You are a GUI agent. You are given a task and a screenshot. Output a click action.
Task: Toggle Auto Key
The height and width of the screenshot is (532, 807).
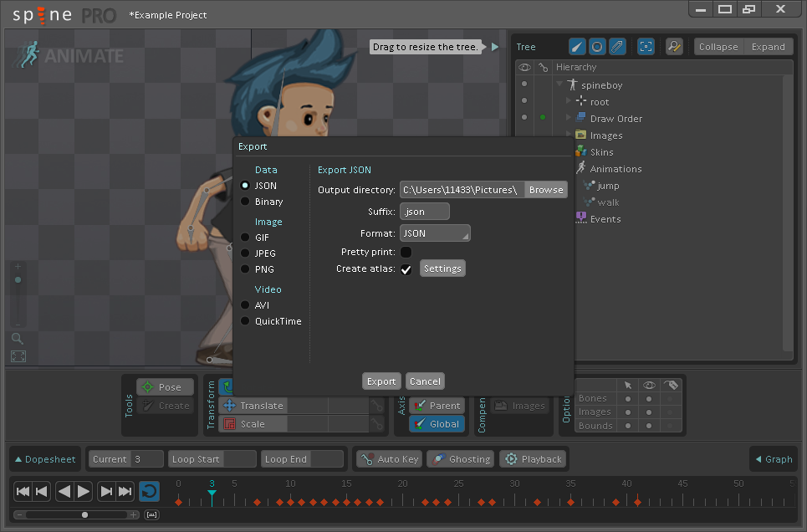pyautogui.click(x=390, y=459)
